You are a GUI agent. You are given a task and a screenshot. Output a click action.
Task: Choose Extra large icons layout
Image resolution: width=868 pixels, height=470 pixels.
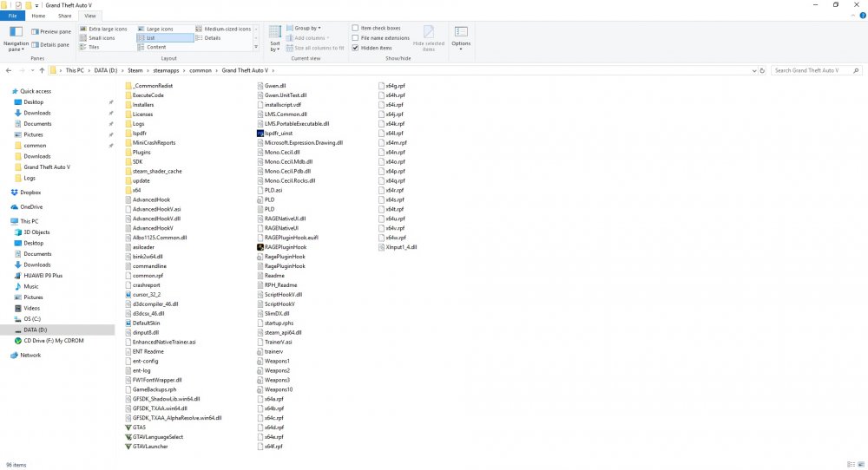103,29
